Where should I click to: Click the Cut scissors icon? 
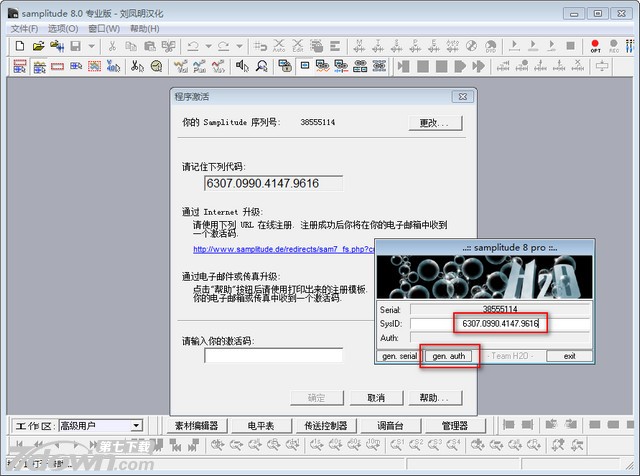click(112, 46)
